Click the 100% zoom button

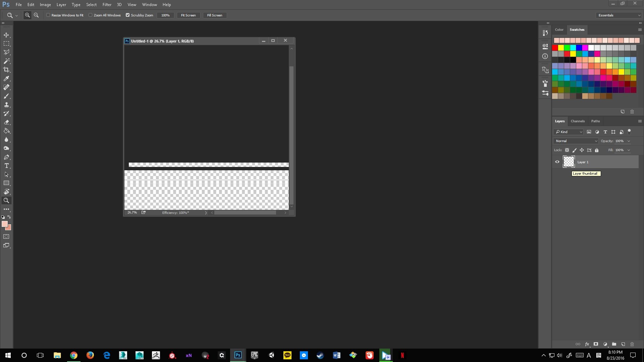pos(165,15)
